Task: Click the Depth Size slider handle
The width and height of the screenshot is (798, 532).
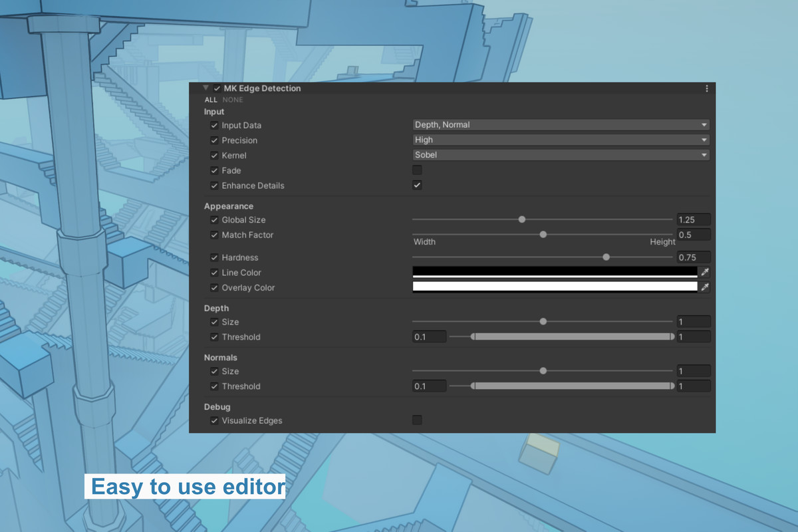Action: (x=543, y=321)
